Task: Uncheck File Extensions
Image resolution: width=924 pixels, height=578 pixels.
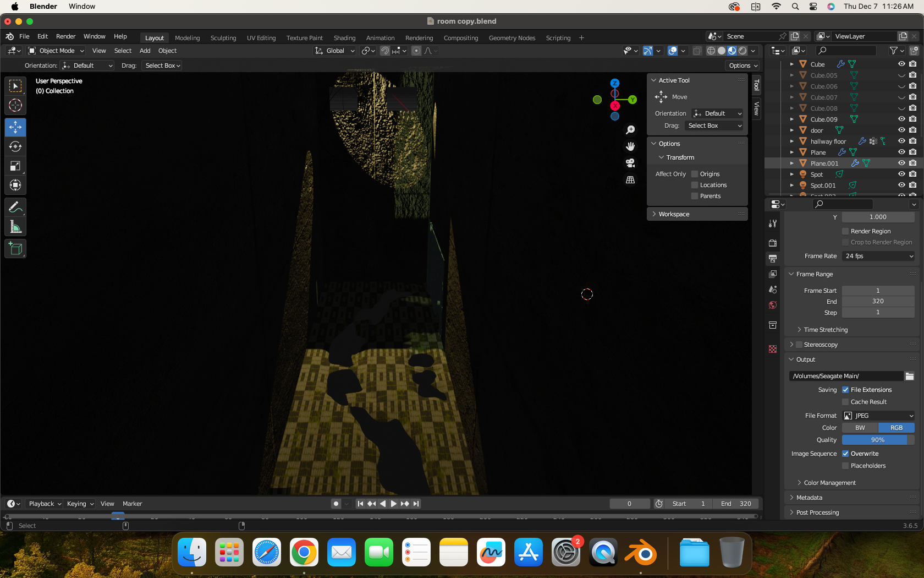Action: coord(845,390)
